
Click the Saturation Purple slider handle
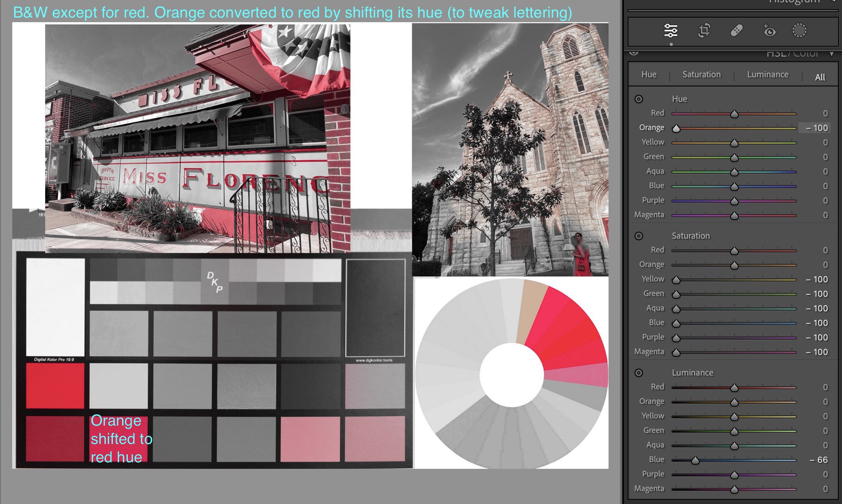click(x=676, y=338)
